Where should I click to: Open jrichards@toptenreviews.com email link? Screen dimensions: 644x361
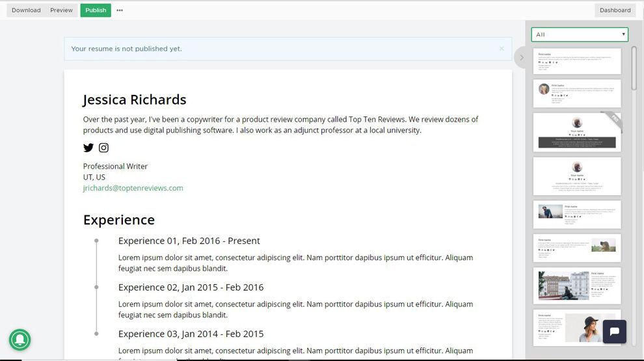(x=133, y=188)
